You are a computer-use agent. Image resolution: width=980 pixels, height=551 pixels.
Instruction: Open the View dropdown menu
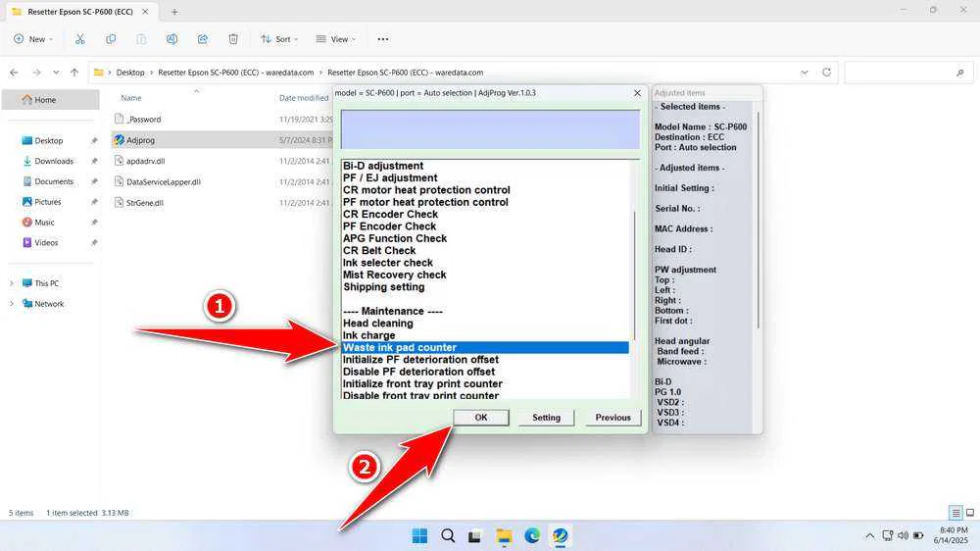[x=336, y=39]
